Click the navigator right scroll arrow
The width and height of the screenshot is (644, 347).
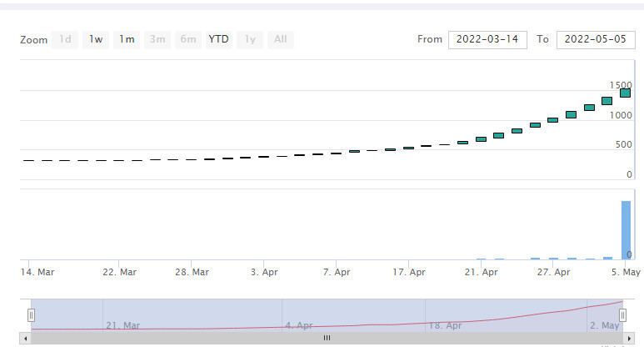(x=629, y=339)
